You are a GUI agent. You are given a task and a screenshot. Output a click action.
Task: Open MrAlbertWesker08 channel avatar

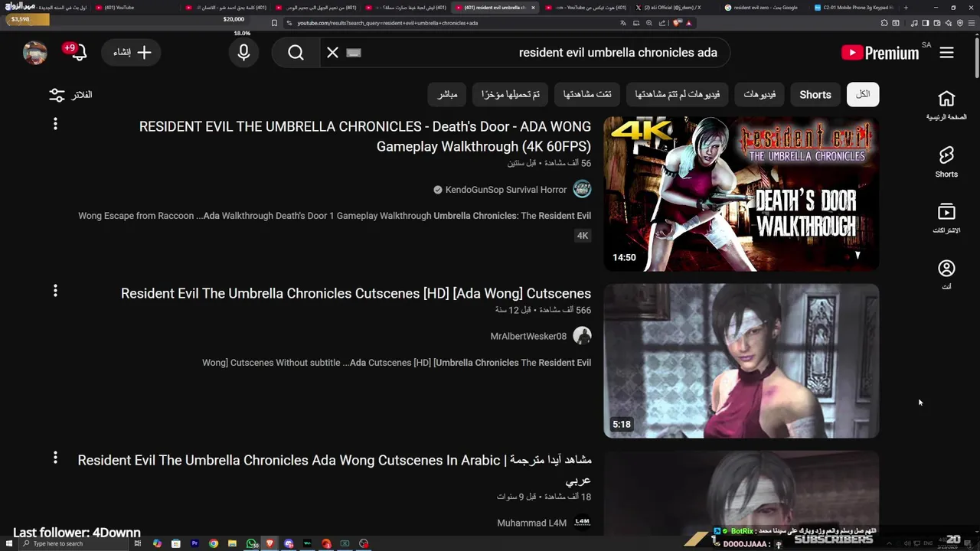tap(582, 336)
